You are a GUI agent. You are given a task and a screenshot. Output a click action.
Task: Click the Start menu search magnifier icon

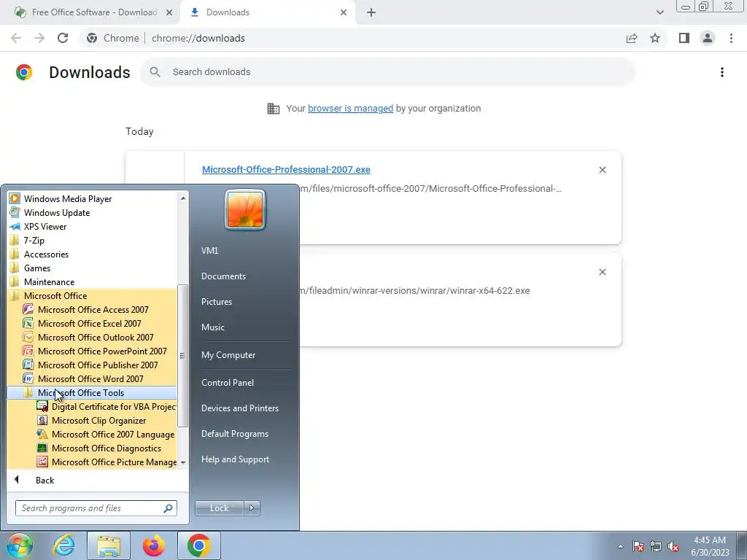pos(168,508)
